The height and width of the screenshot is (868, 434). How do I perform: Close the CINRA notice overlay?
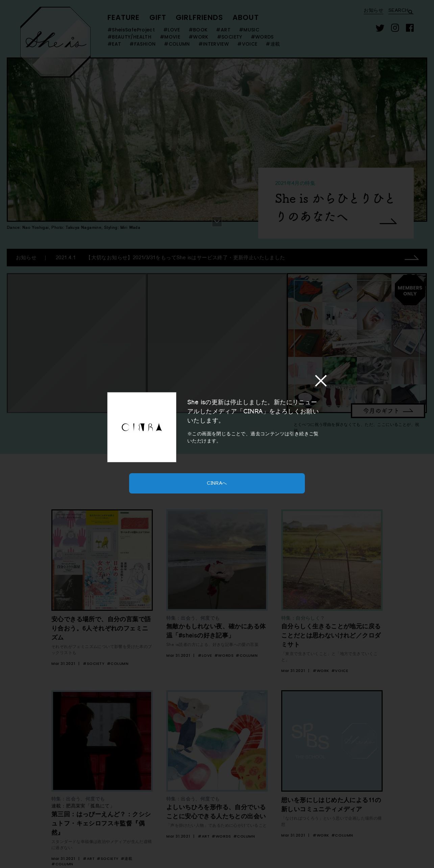pyautogui.click(x=321, y=381)
